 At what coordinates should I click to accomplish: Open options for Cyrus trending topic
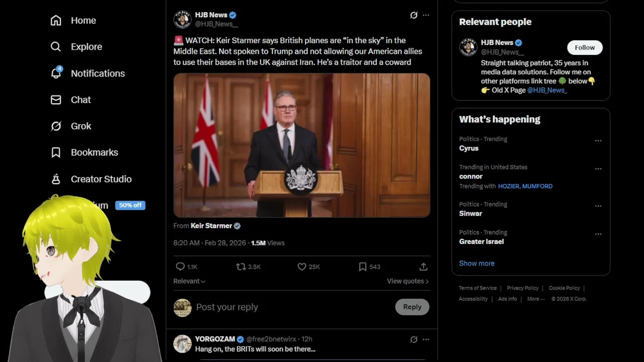coord(598,141)
